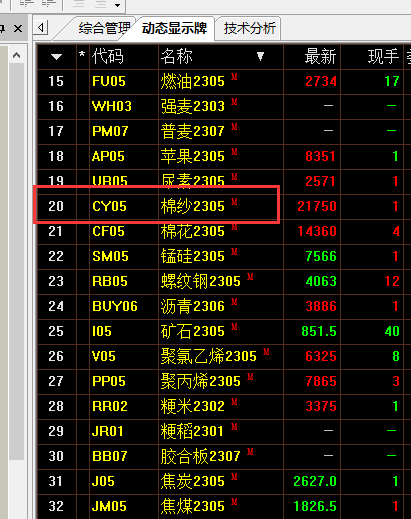The image size is (411, 519).
Task: Switch to the 动态显示牌 tab
Action: coord(174,28)
